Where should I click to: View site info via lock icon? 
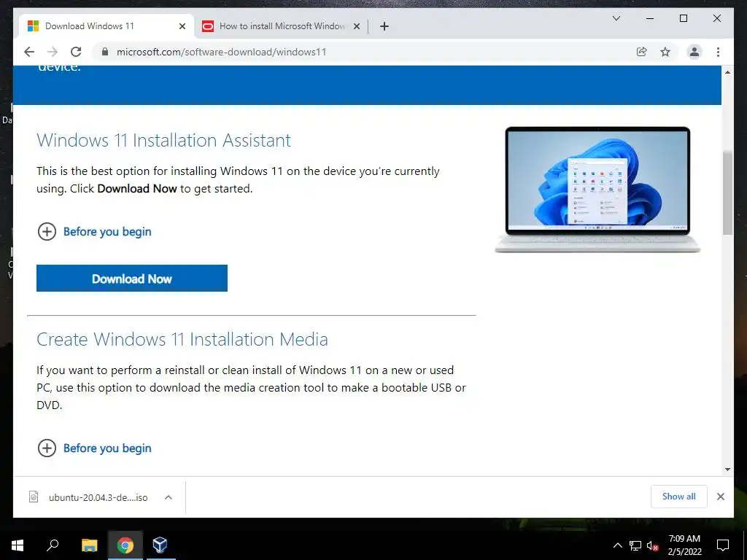(105, 52)
